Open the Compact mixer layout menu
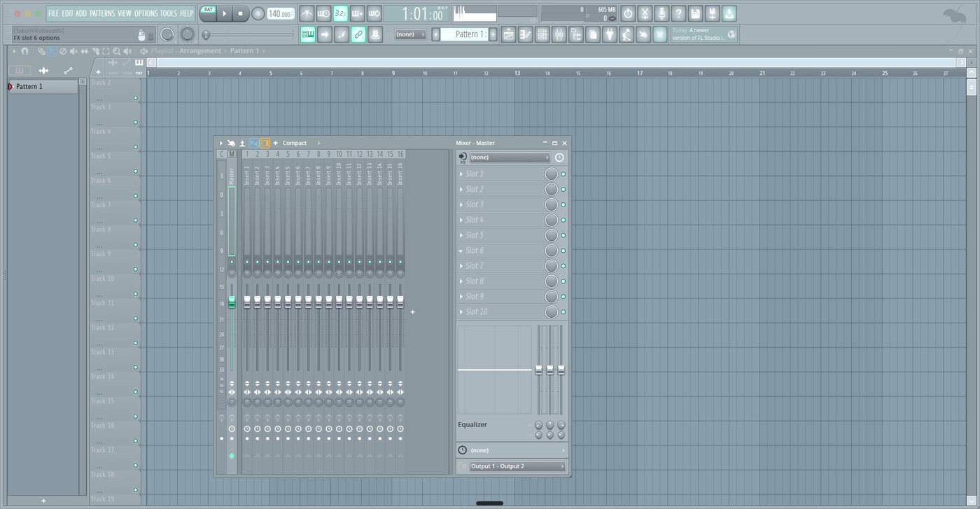 [295, 143]
